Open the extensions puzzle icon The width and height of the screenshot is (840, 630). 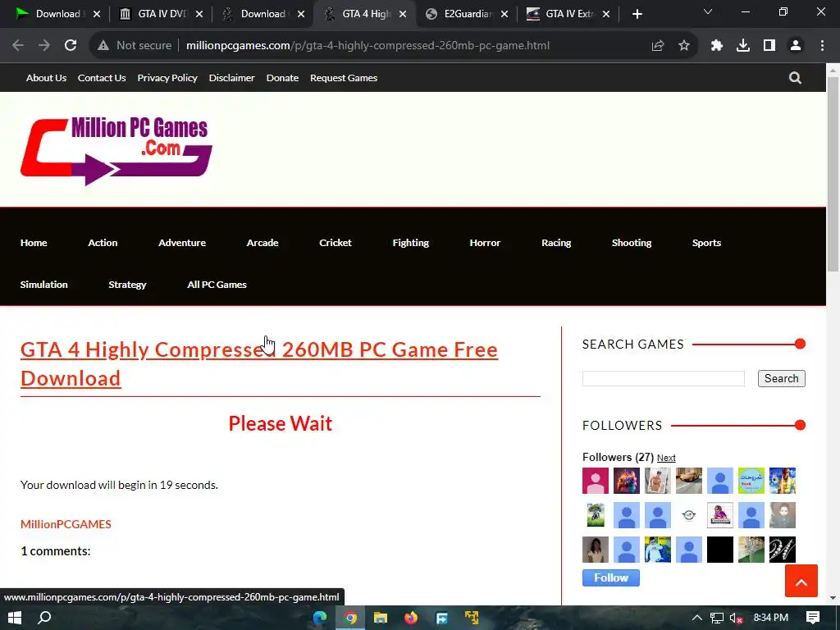(x=717, y=46)
